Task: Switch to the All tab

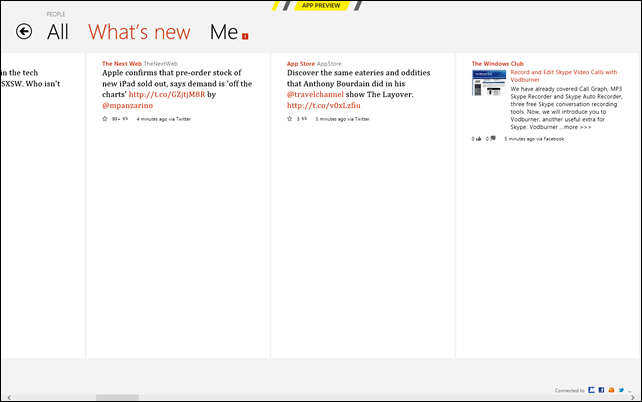Action: 58,32
